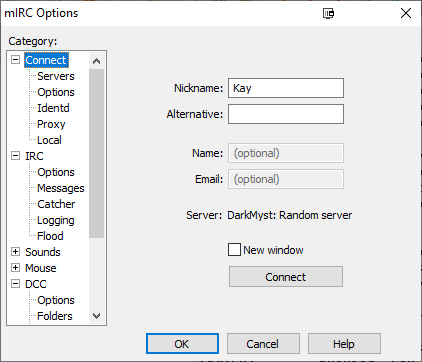The width and height of the screenshot is (422, 362).
Task: Click the Alternative: label
Action: click(x=195, y=114)
